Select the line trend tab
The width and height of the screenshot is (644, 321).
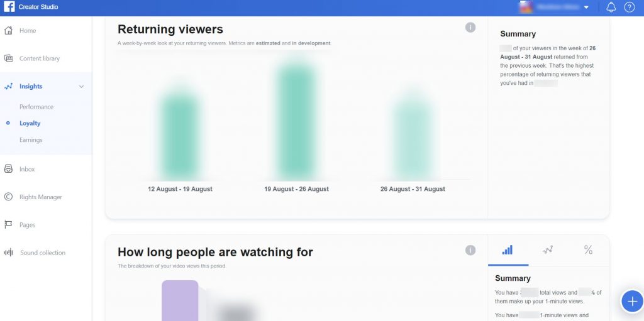pos(548,250)
